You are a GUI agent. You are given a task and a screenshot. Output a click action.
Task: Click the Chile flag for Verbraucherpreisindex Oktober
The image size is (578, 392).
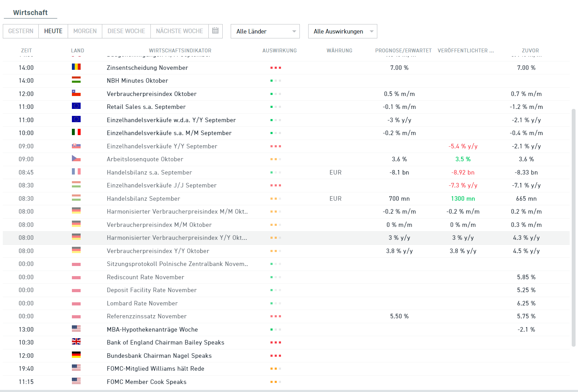point(76,93)
